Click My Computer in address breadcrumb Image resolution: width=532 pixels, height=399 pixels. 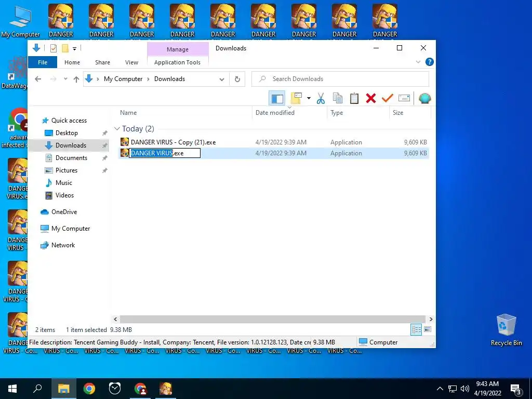(123, 79)
